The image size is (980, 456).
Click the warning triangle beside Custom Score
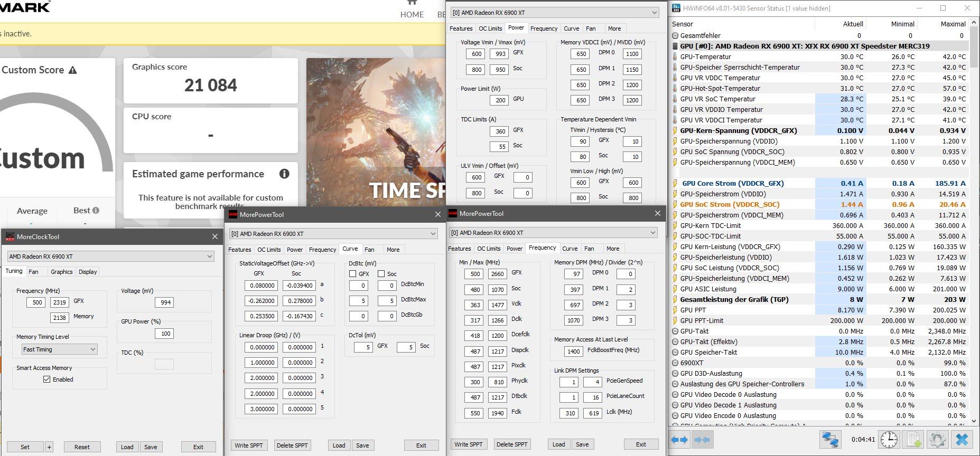point(73,70)
